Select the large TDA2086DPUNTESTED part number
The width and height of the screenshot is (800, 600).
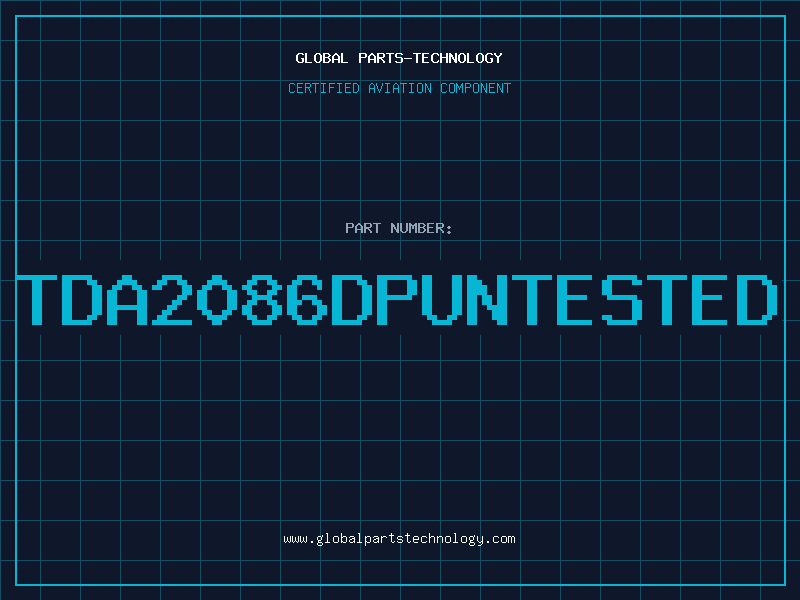(x=397, y=299)
